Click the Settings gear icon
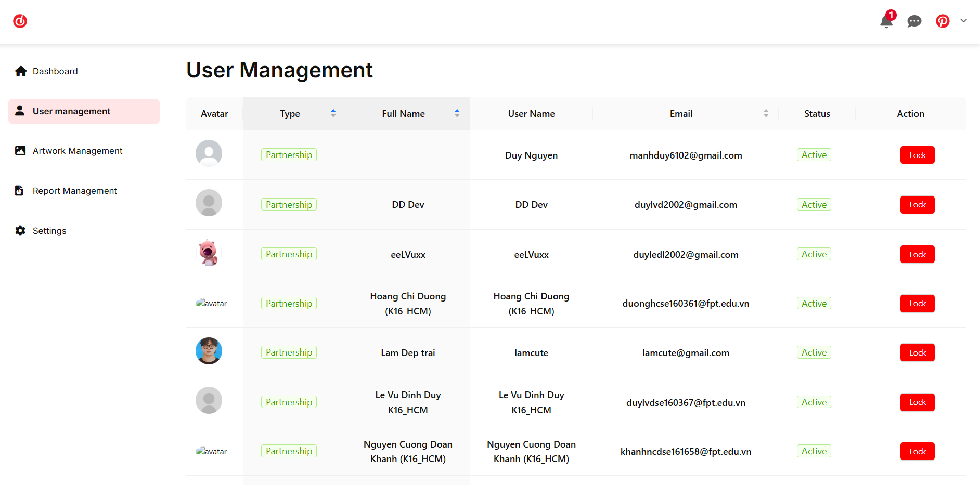This screenshot has width=980, height=485. point(20,230)
